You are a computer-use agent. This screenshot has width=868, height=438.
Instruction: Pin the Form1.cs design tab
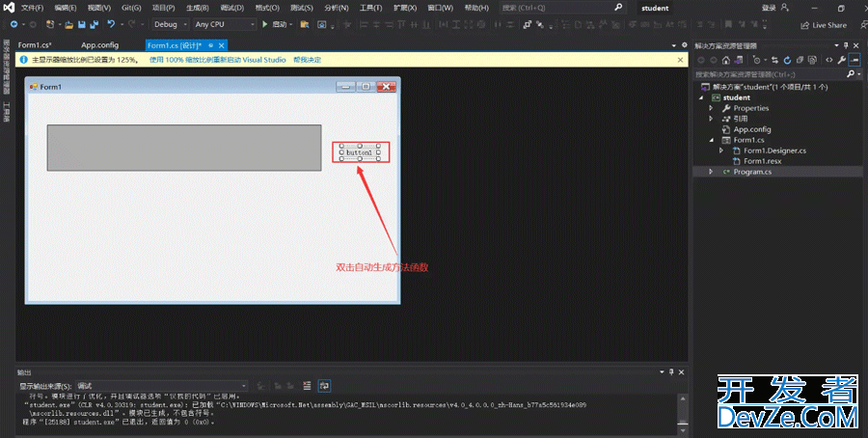click(x=211, y=45)
